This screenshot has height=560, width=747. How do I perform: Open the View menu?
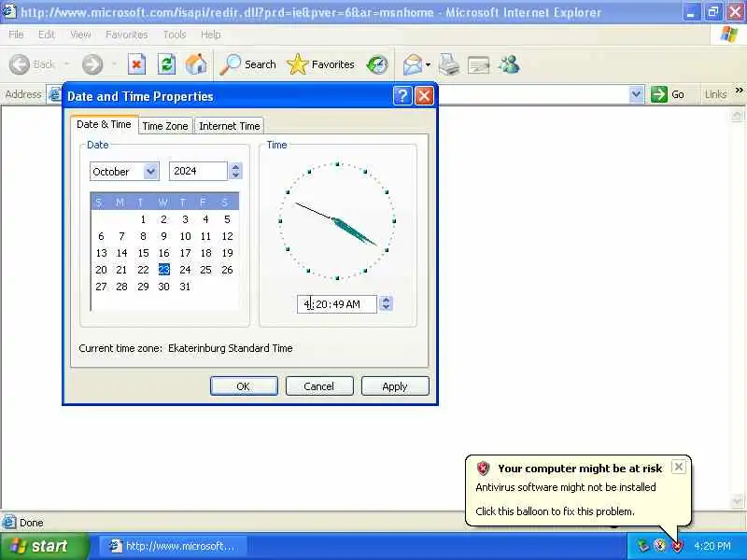point(80,35)
